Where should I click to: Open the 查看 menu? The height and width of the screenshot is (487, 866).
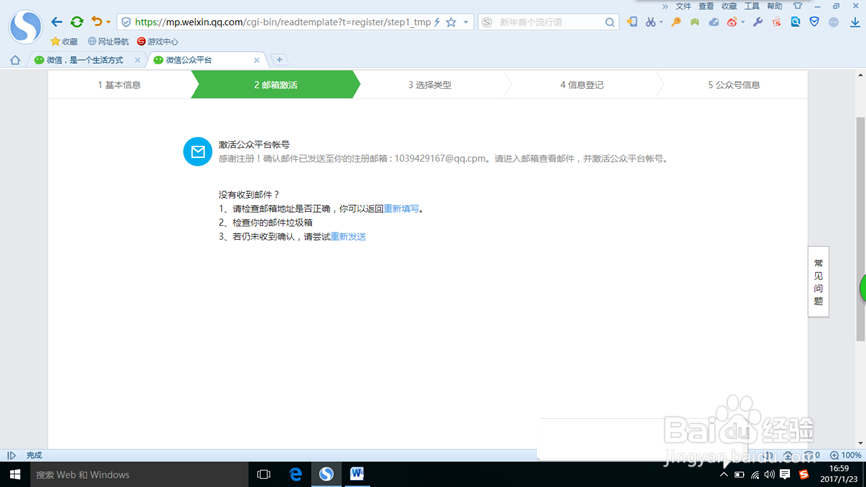pyautogui.click(x=706, y=6)
